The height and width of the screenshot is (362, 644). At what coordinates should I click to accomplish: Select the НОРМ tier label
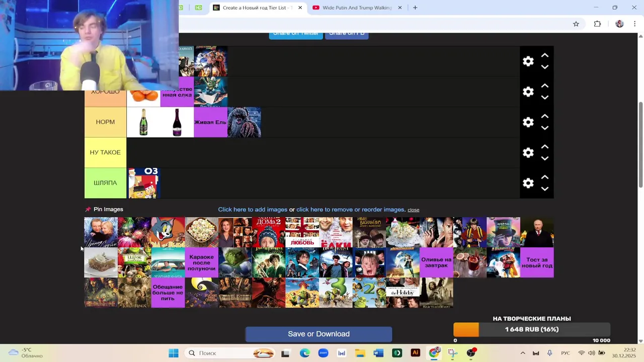[x=105, y=122]
